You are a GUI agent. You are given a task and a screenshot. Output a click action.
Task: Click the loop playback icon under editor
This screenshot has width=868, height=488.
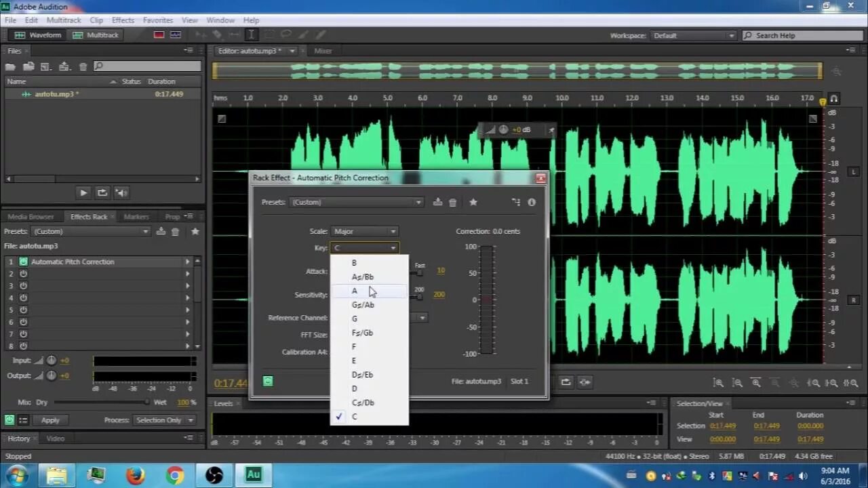pyautogui.click(x=566, y=382)
